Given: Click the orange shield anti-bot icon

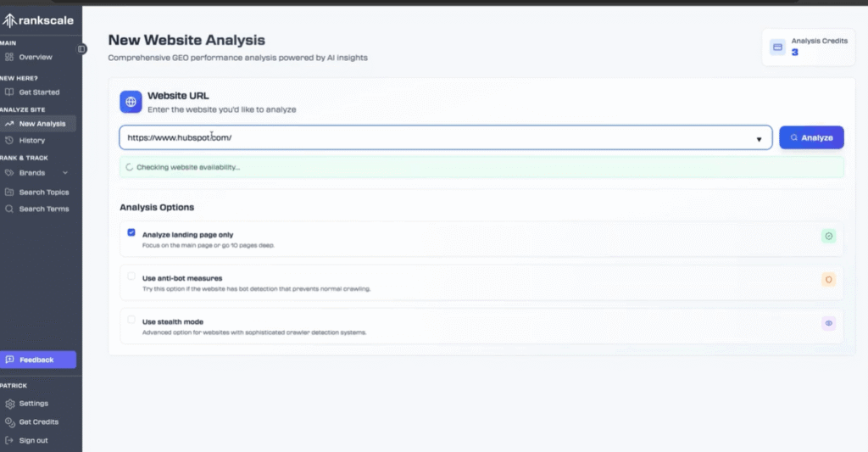Looking at the screenshot, I should pos(829,280).
